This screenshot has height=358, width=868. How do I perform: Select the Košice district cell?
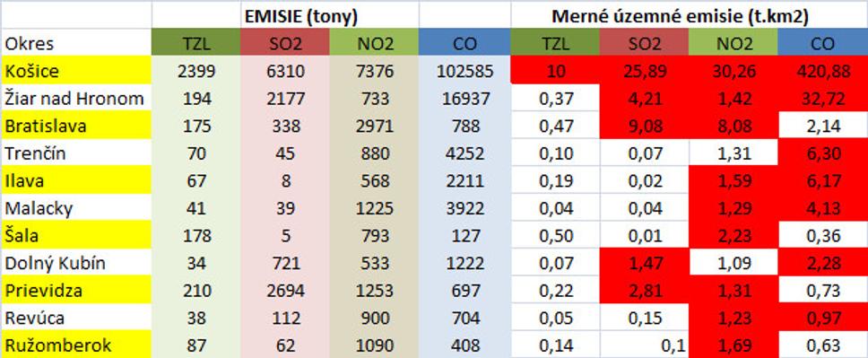76,71
